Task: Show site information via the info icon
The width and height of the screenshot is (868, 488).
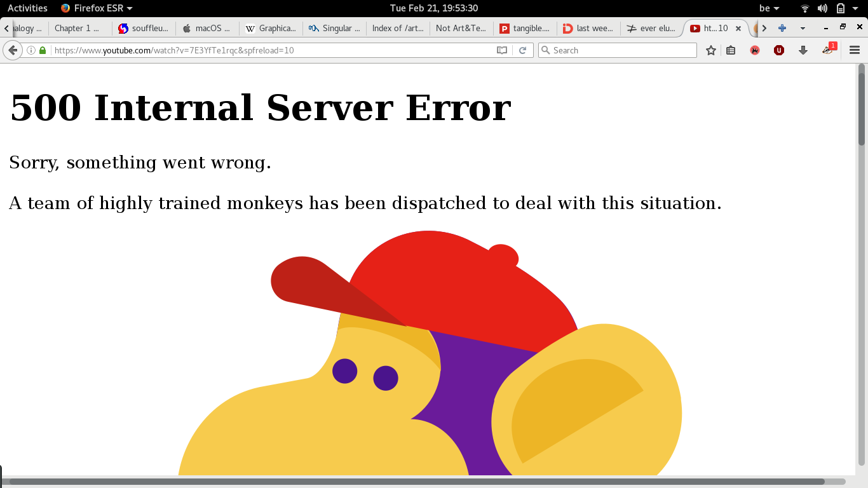Action: click(x=31, y=50)
